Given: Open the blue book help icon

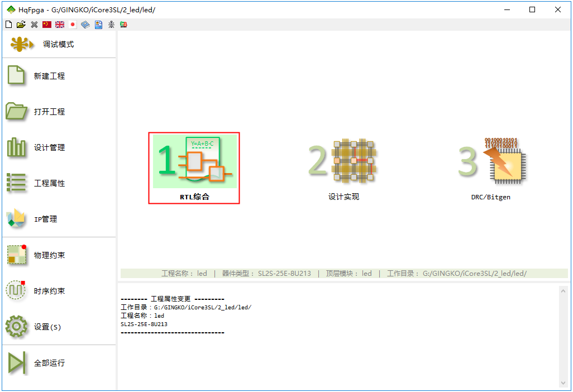Looking at the screenshot, I should coord(85,25).
